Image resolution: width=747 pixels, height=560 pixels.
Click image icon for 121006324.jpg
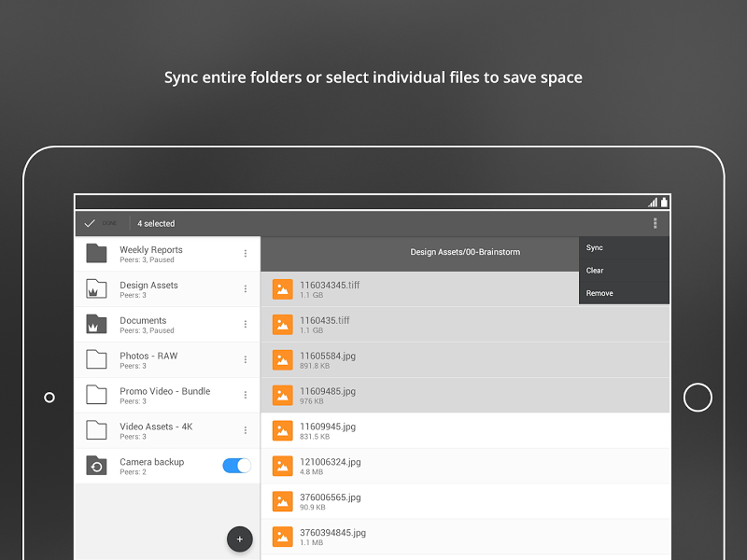[283, 466]
